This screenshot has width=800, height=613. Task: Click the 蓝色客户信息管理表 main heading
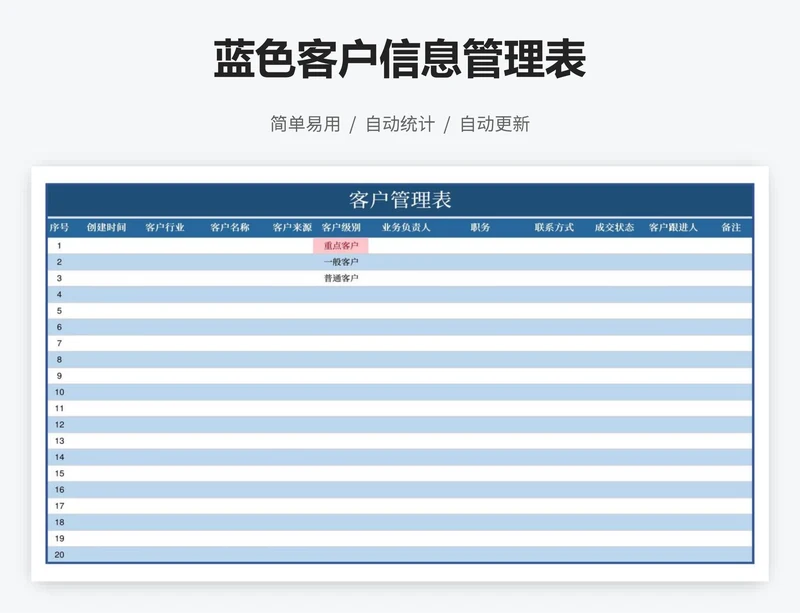point(399,59)
